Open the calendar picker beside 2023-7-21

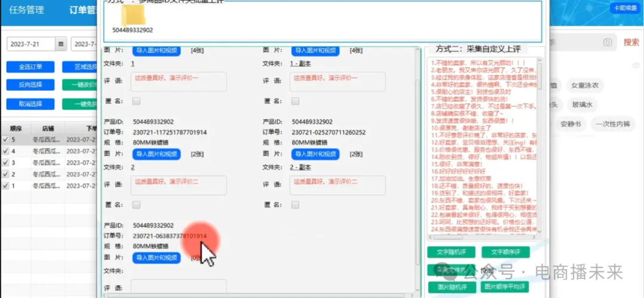pyautogui.click(x=61, y=44)
